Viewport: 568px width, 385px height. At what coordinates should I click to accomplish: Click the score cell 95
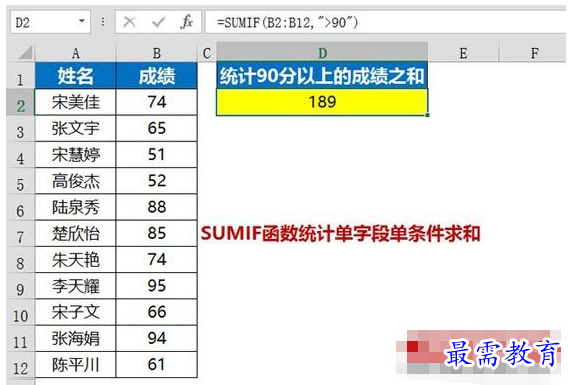pos(156,286)
